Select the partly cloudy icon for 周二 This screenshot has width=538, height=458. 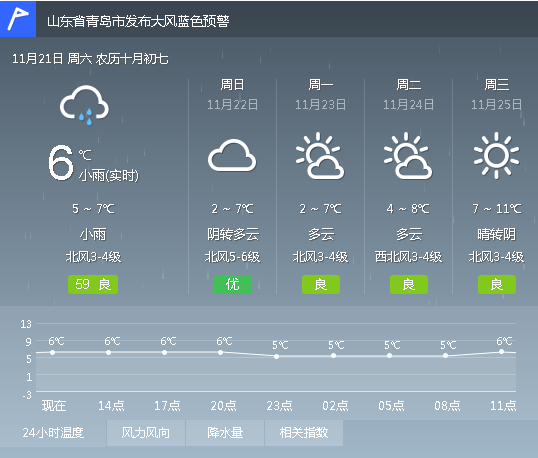(x=408, y=156)
